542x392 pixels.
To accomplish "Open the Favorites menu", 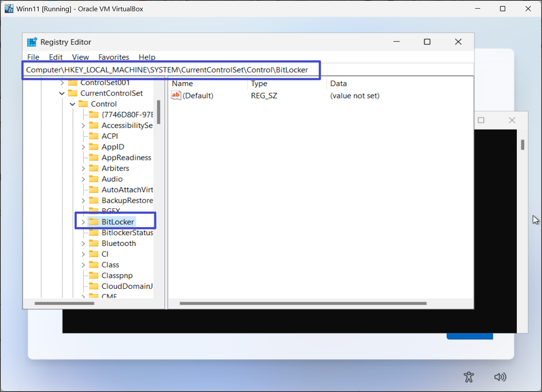I will [114, 57].
